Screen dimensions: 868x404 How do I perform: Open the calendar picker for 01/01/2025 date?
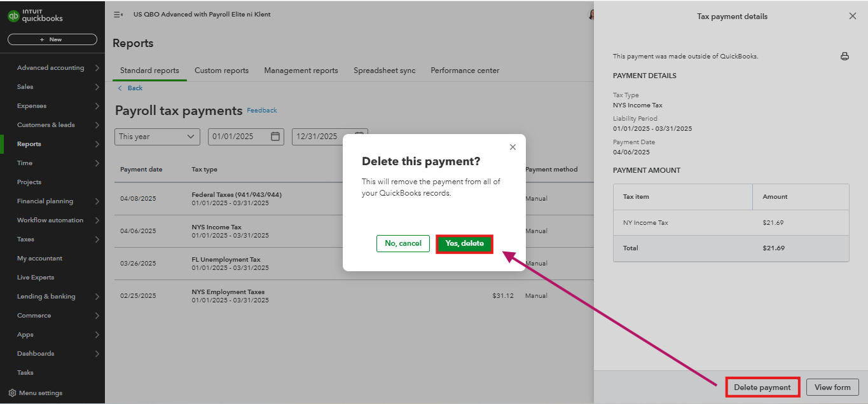275,137
